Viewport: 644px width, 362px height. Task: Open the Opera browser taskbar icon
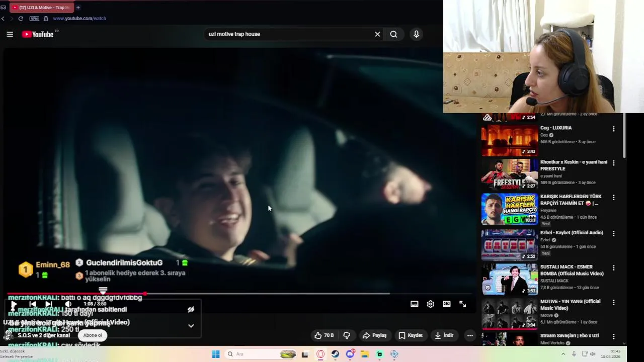(x=320, y=354)
